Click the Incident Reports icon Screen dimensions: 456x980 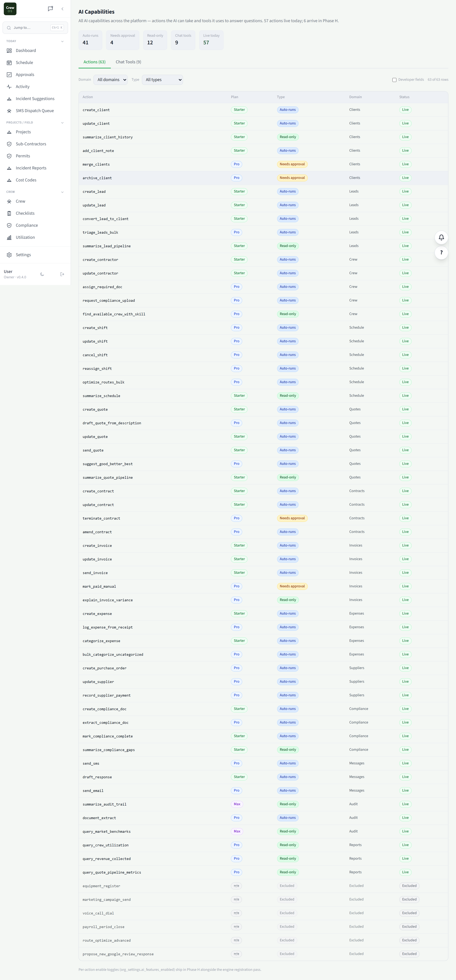pyautogui.click(x=9, y=168)
